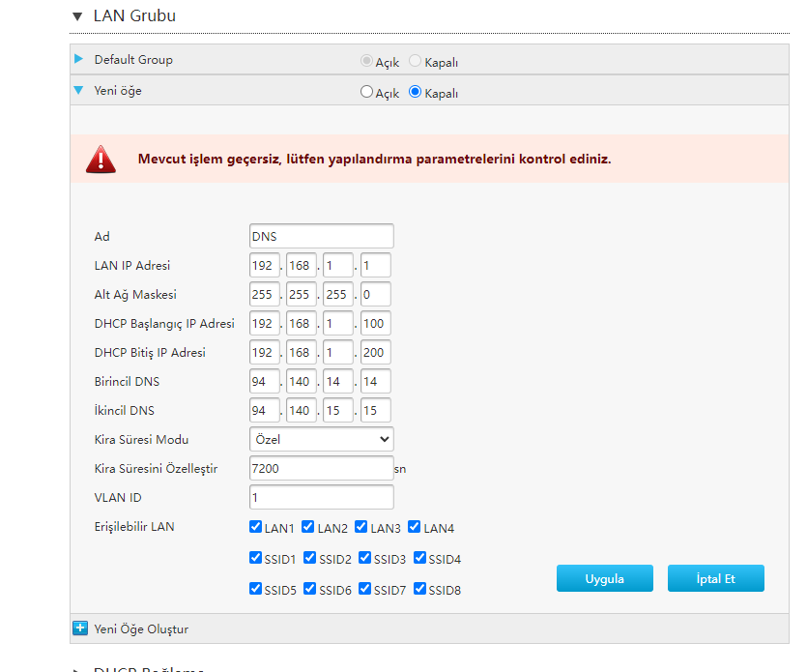Collapse the LAN Grubu section arrow
The width and height of the screenshot is (807, 672).
coord(77,16)
